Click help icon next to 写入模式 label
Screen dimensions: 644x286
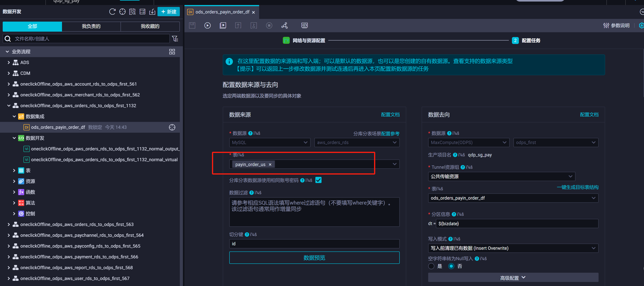tap(451, 239)
